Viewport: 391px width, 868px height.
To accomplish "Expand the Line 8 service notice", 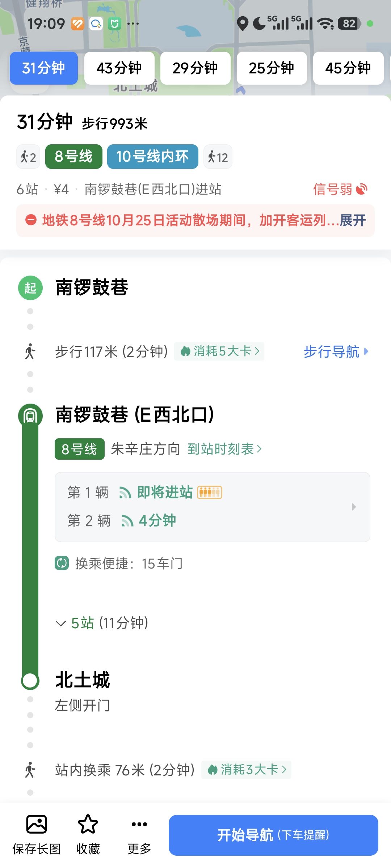I will coord(352,220).
